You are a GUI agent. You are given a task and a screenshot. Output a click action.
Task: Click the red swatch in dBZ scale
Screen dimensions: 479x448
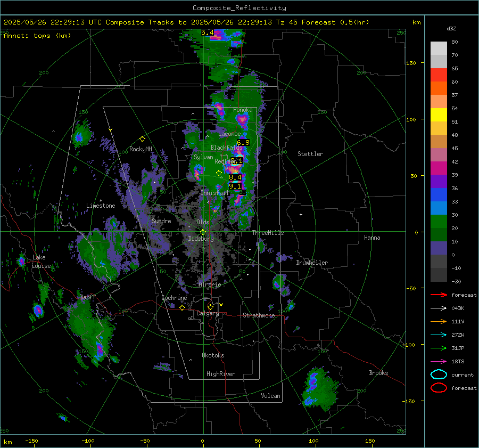point(439,75)
